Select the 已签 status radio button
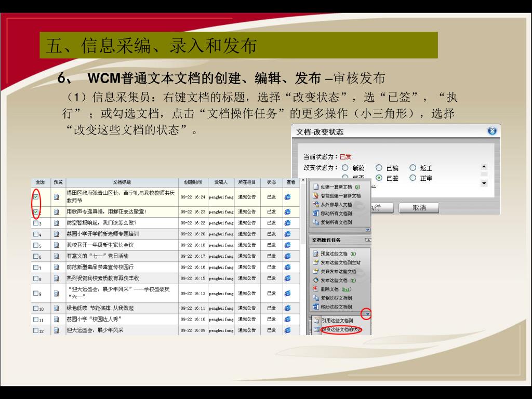This screenshot has width=532, height=399. pos(379,178)
